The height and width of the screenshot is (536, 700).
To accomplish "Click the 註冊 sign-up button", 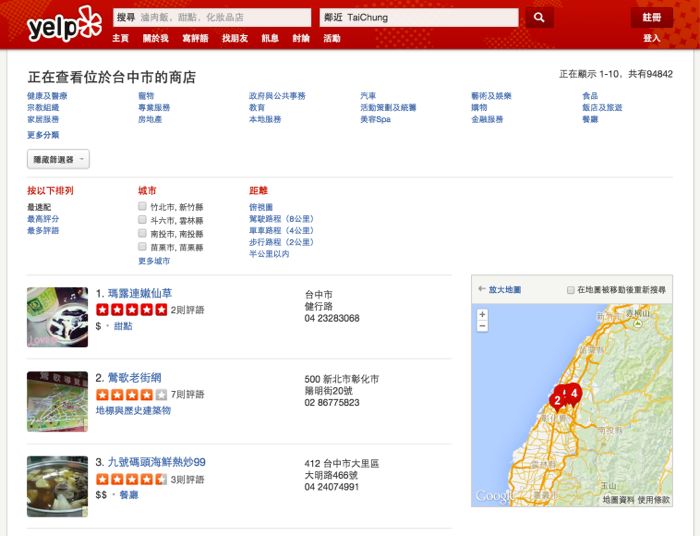I will click(652, 17).
